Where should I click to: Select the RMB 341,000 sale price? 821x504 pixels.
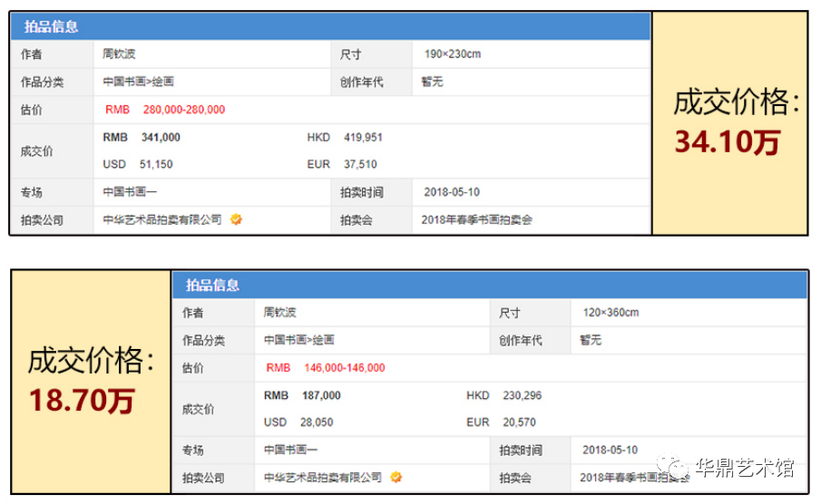coord(142,137)
